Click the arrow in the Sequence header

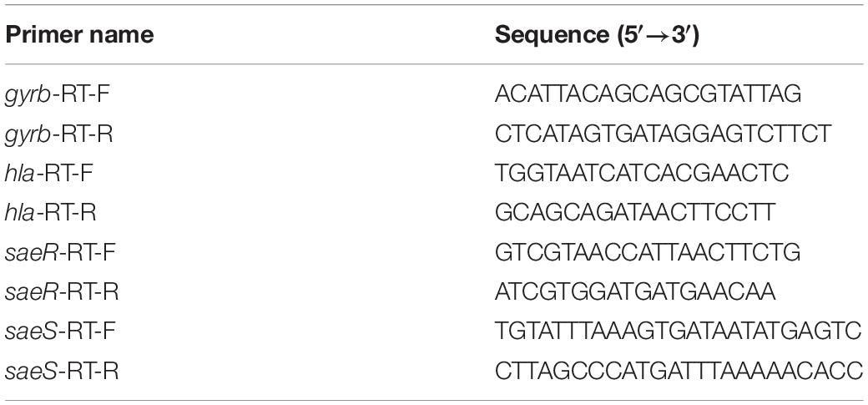click(657, 36)
